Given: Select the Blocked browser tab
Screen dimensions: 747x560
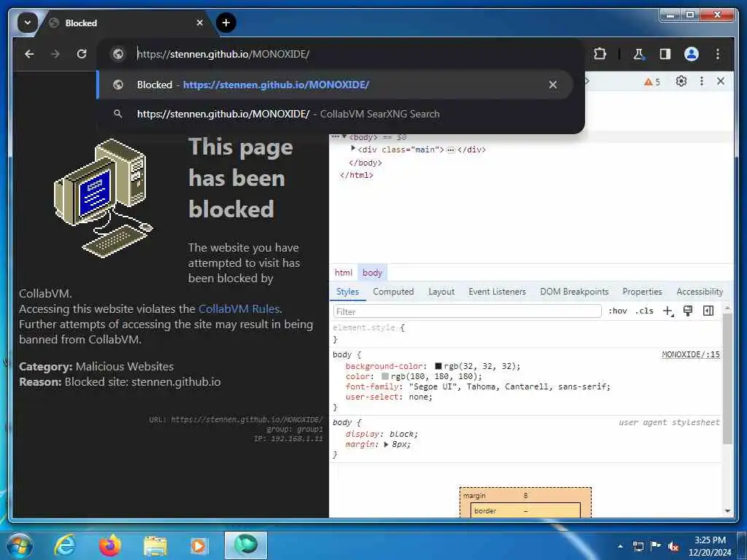Looking at the screenshot, I should pyautogui.click(x=125, y=23).
